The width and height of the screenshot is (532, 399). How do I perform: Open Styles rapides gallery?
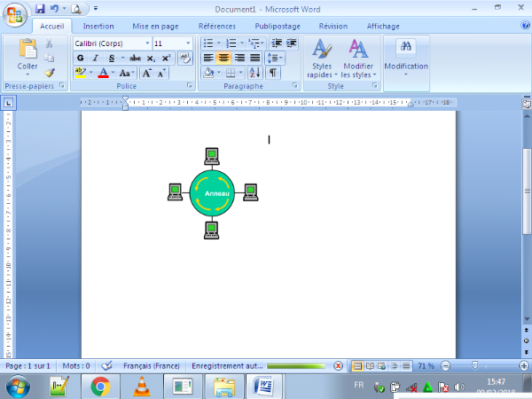pos(320,58)
